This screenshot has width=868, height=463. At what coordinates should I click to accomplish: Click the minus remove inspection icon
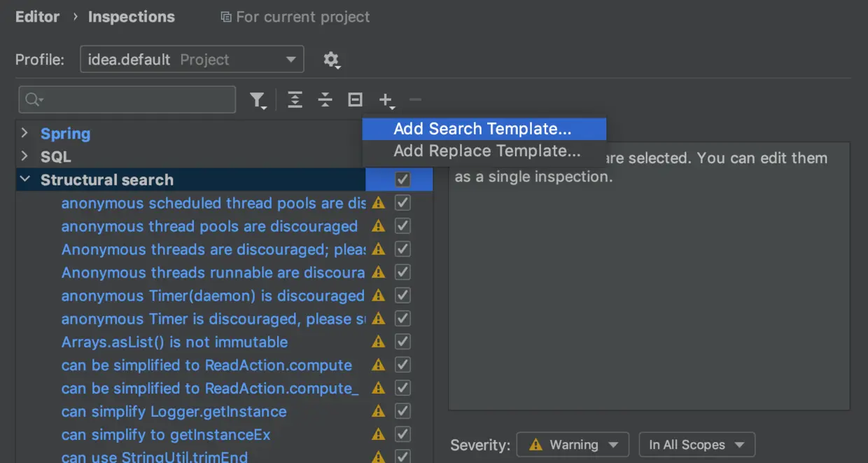tap(415, 100)
